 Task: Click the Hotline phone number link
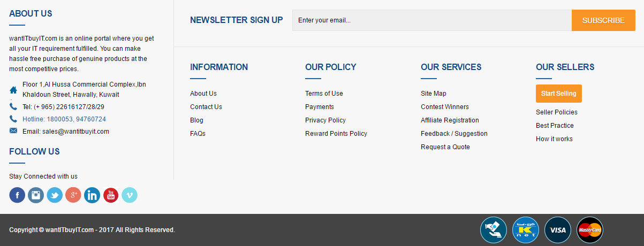point(64,119)
